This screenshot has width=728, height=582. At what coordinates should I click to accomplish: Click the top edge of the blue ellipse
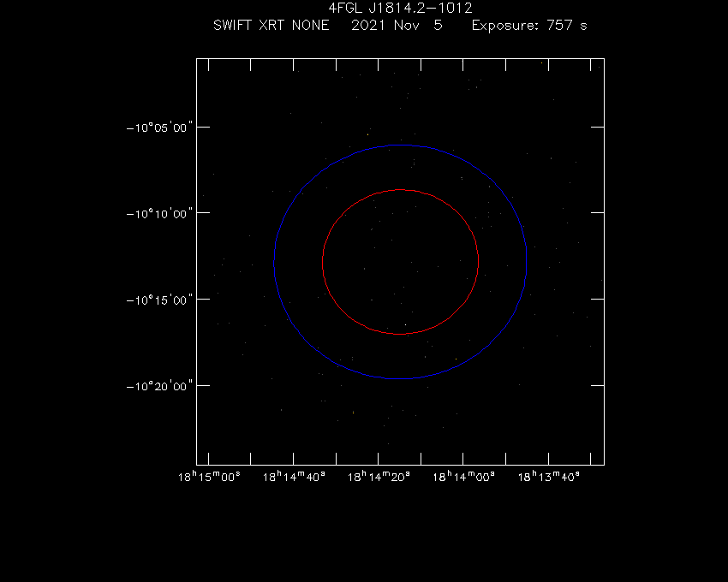tap(400, 145)
